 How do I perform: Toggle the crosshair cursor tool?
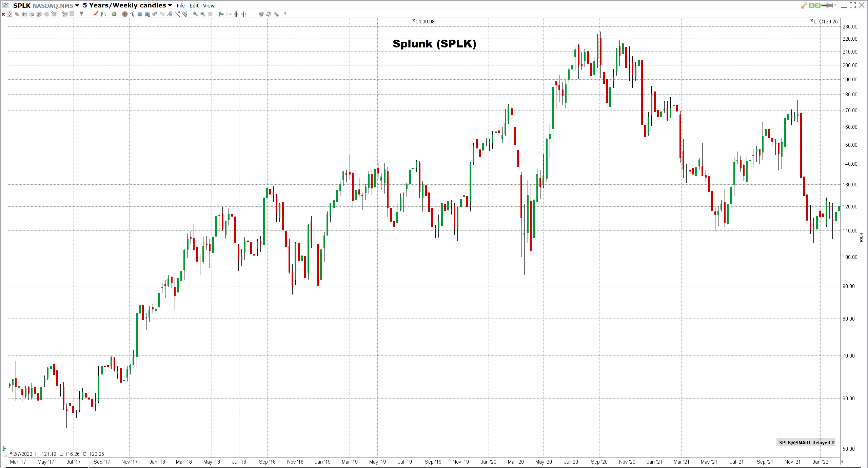pos(125,14)
